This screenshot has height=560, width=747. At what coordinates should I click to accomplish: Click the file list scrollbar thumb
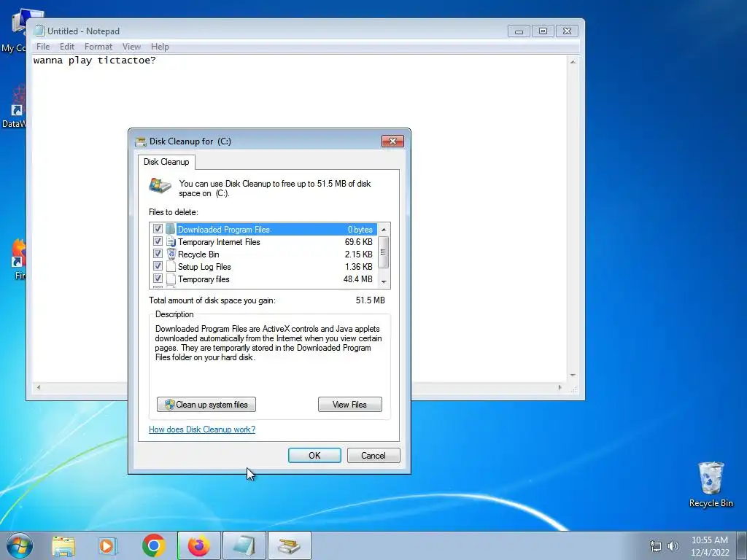pyautogui.click(x=384, y=252)
